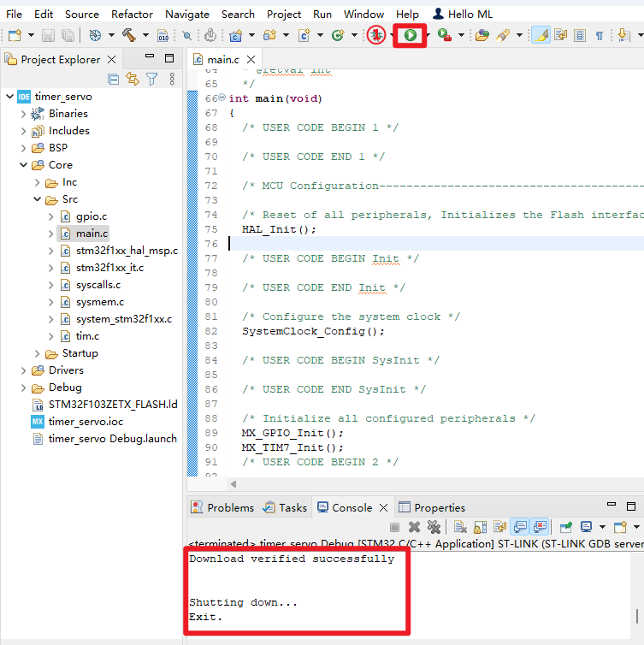Close the main.c editor tab
644x645 pixels.
[x=251, y=60]
